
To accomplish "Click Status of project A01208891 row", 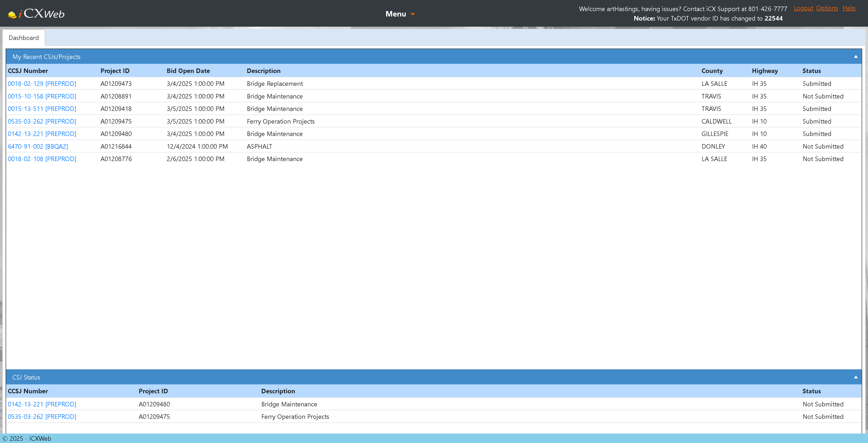I will [x=823, y=96].
